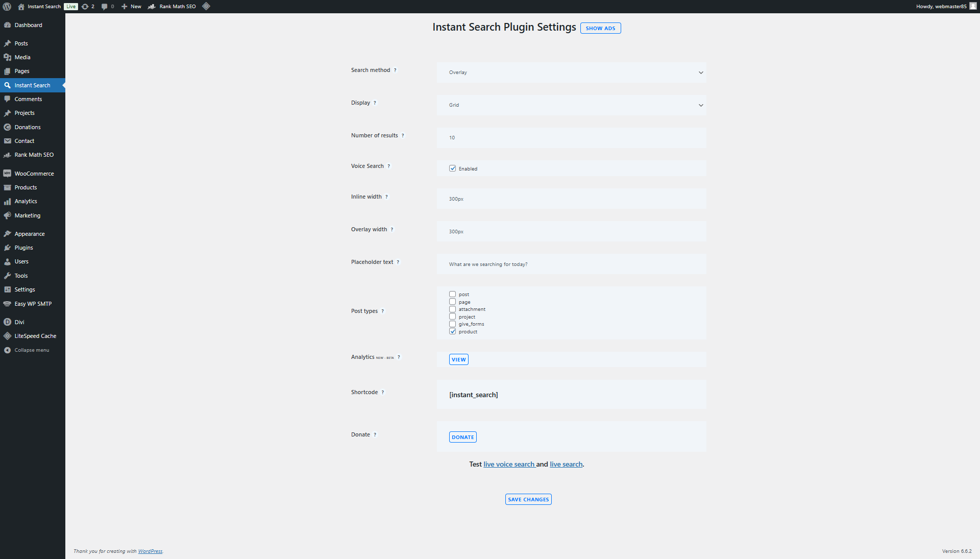Screen dimensions: 980x559
Task: Open WooCommerce in the sidebar menu
Action: (34, 174)
